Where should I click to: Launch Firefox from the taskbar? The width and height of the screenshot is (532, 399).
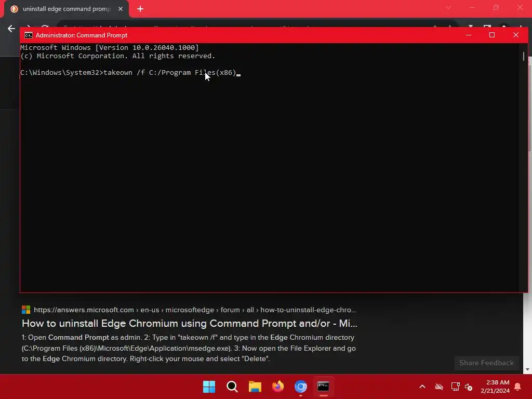278,387
